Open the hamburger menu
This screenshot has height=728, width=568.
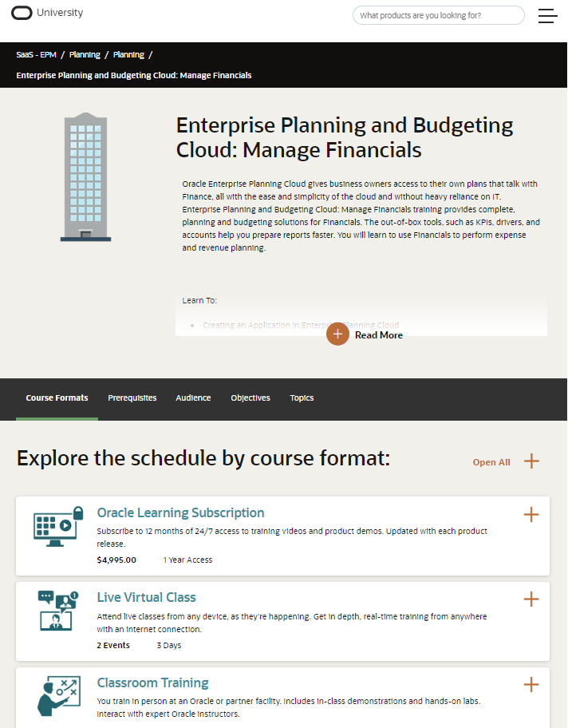548,16
